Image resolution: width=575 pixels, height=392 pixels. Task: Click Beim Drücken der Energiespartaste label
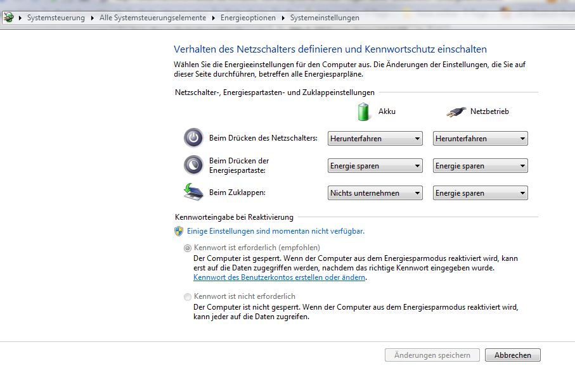click(239, 165)
